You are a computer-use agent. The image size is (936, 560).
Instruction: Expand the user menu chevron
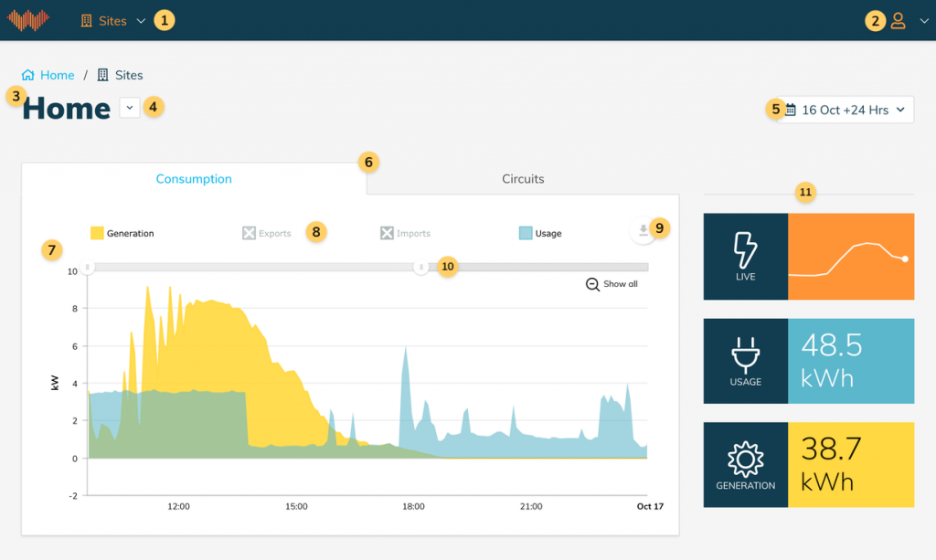(x=924, y=21)
